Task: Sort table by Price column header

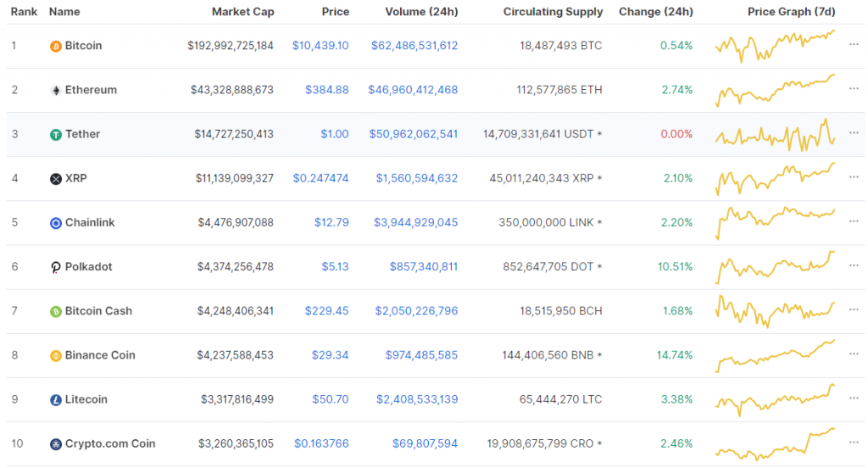Action: pos(336,12)
